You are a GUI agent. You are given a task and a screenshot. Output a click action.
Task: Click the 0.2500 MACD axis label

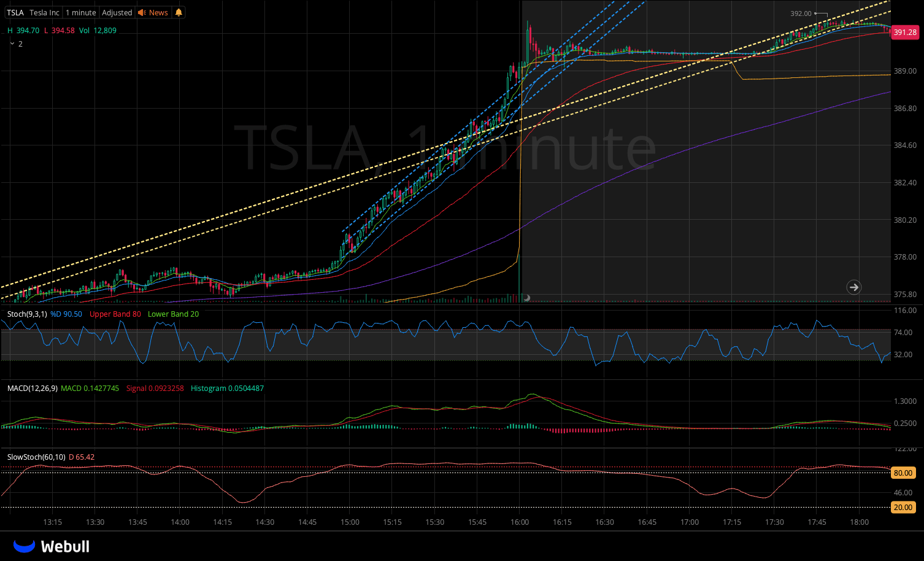pos(906,424)
